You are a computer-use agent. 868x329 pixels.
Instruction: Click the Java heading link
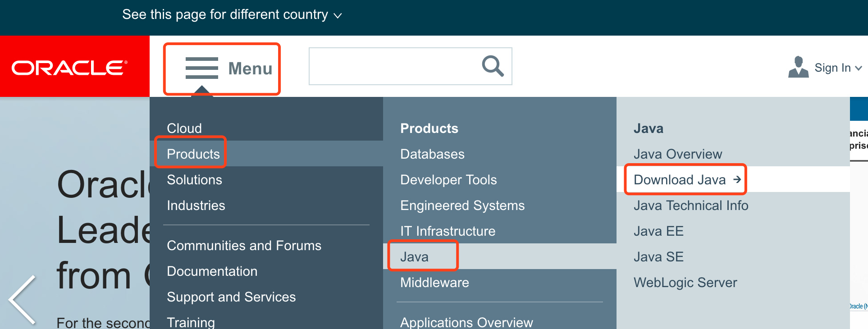click(x=649, y=128)
